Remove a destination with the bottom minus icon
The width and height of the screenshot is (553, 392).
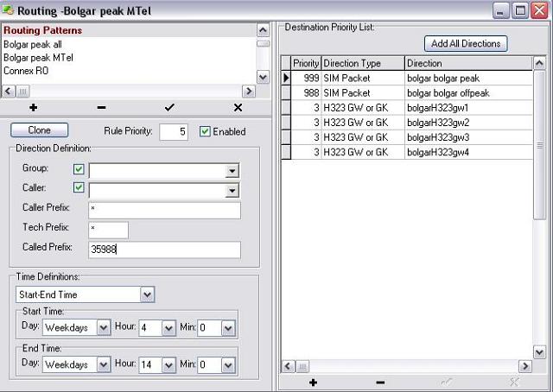click(380, 382)
